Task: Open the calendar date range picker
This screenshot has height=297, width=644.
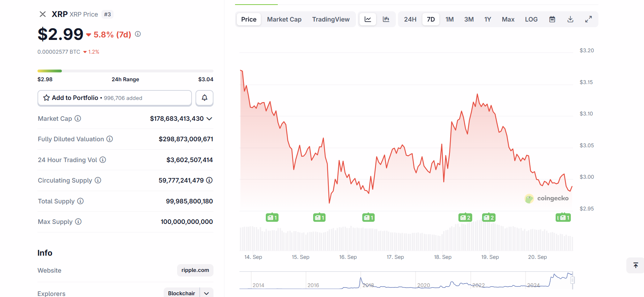Action: click(552, 19)
